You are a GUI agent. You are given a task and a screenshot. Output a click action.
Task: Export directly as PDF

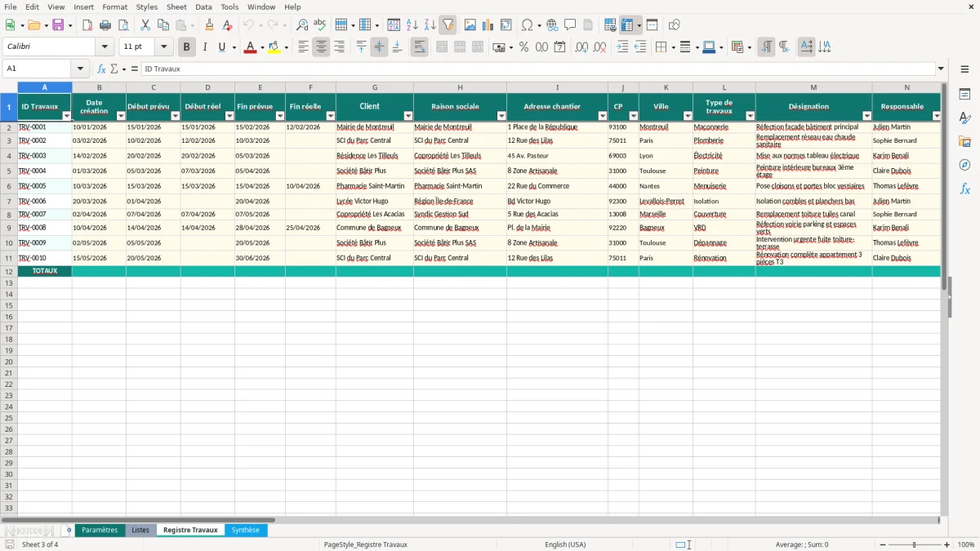[x=87, y=25]
